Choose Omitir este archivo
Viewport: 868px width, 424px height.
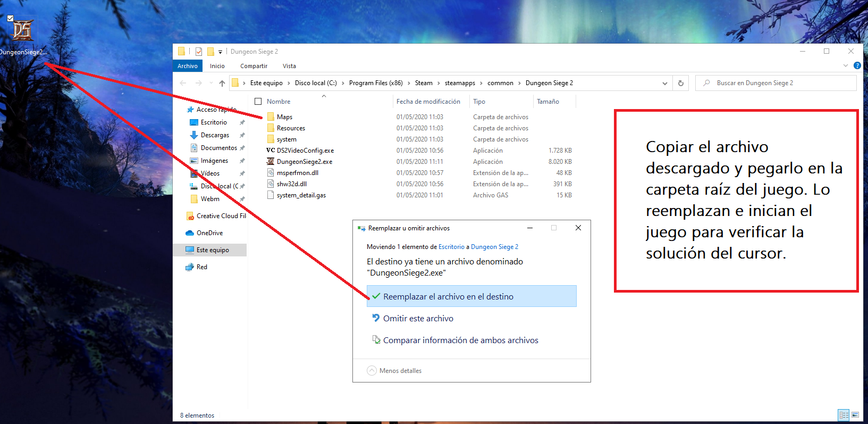[471, 318]
